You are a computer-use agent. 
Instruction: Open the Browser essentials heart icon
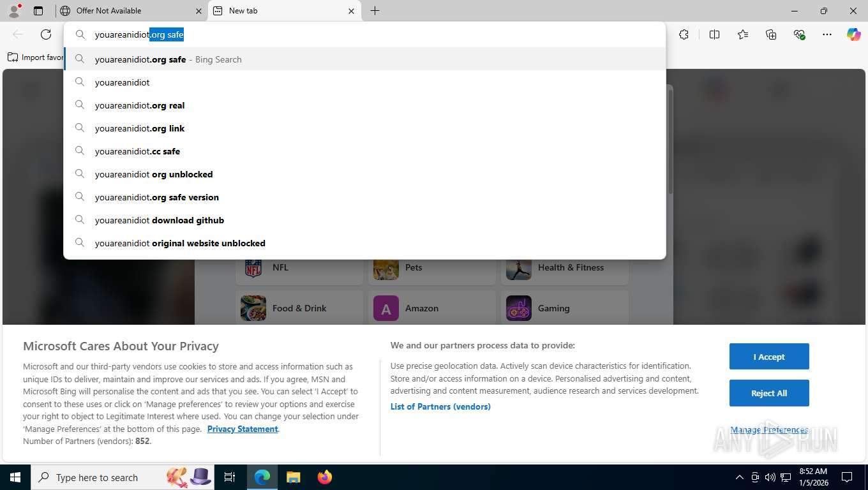click(799, 34)
